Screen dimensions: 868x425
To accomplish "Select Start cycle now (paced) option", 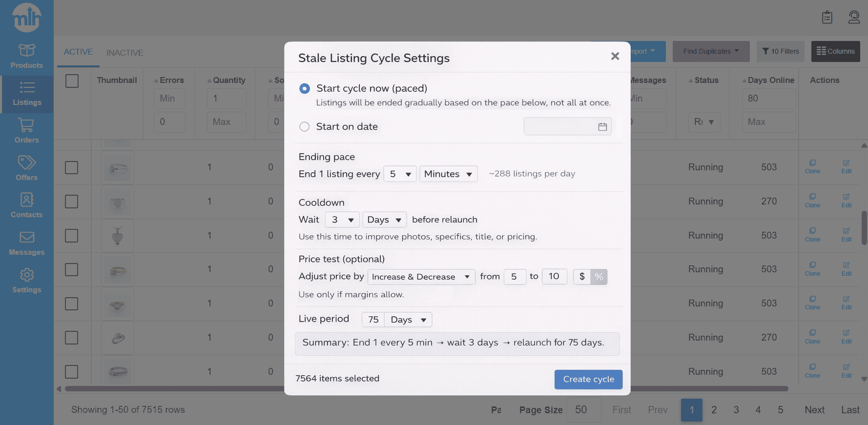I will pos(305,88).
